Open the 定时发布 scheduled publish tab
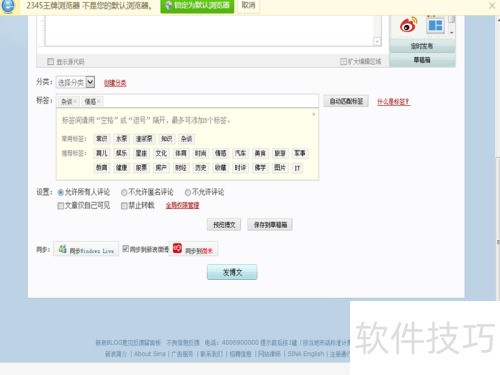 pos(422,46)
